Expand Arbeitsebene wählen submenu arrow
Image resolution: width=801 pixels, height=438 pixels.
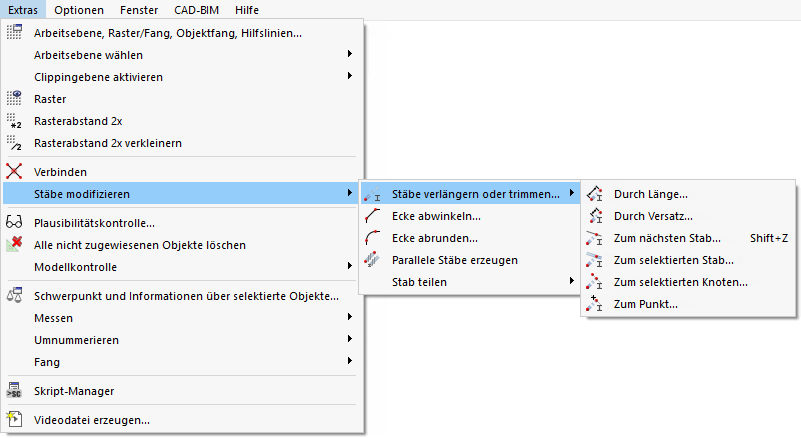pyautogui.click(x=350, y=54)
